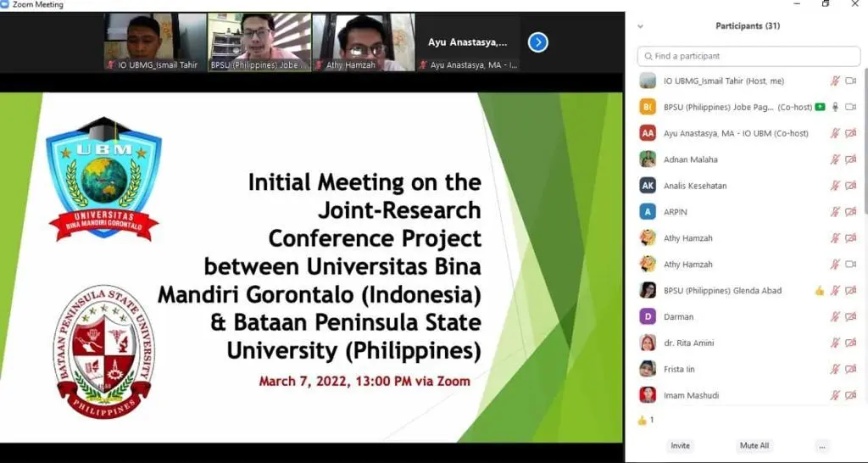Image resolution: width=868 pixels, height=463 pixels.
Task: Select ARPIN in the participants list
Action: pos(676,212)
